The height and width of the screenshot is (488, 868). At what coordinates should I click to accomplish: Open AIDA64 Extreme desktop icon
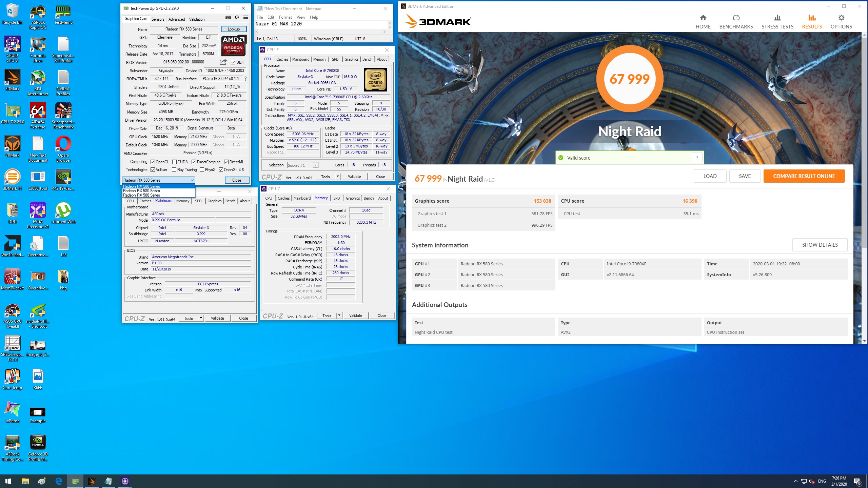(x=38, y=116)
